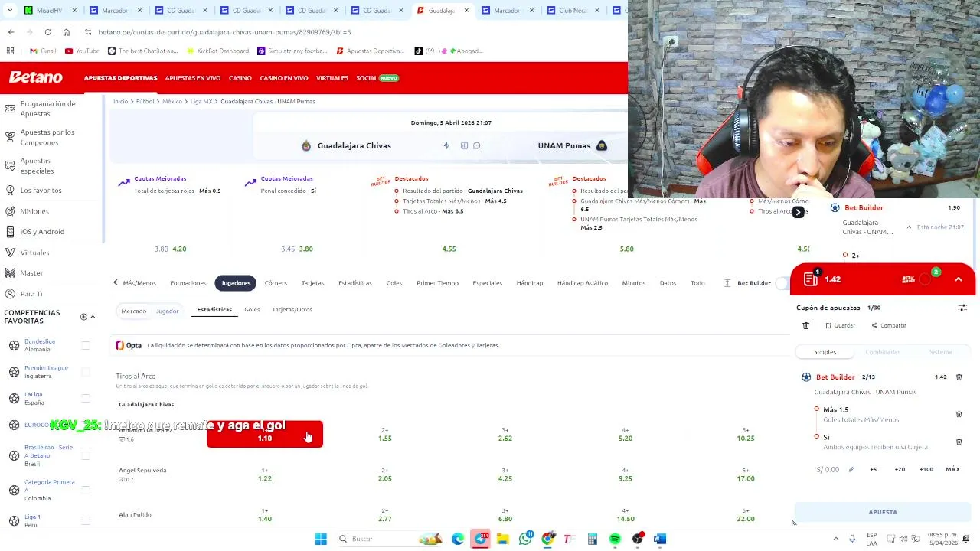
Task: Open Apuestas especiales in sidebar
Action: click(37, 166)
